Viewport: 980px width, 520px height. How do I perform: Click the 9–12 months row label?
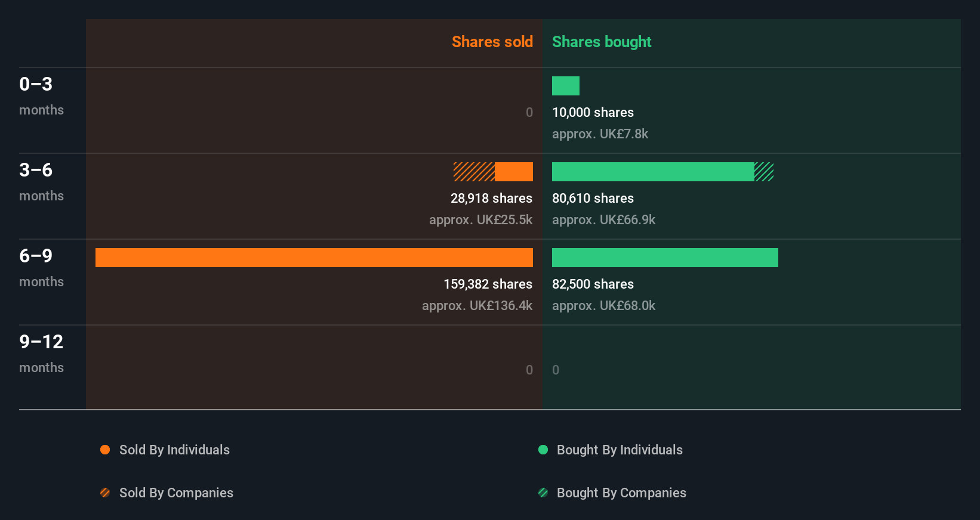41,353
